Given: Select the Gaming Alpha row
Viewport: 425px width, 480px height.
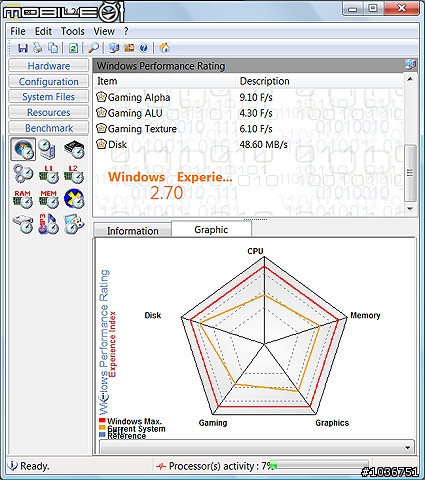Looking at the screenshot, I should (249, 97).
